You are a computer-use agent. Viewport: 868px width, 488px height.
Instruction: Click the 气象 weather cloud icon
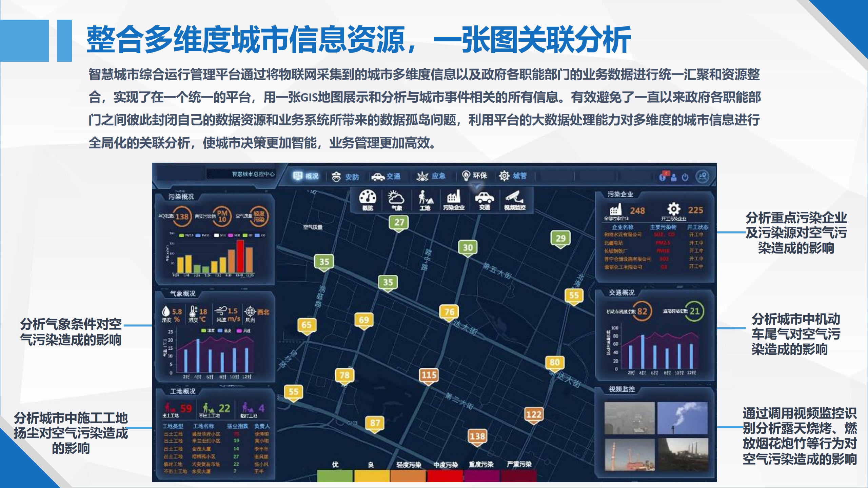click(x=396, y=200)
